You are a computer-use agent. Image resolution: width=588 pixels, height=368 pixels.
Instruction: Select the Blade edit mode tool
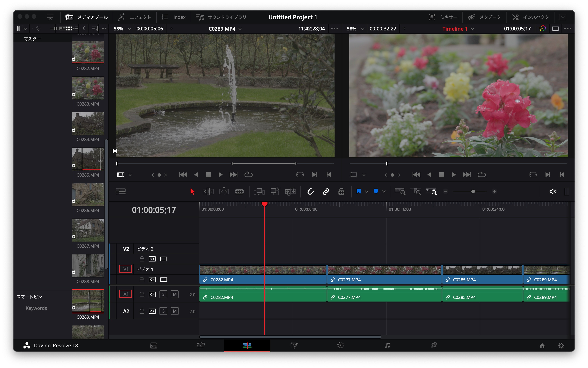tap(239, 192)
